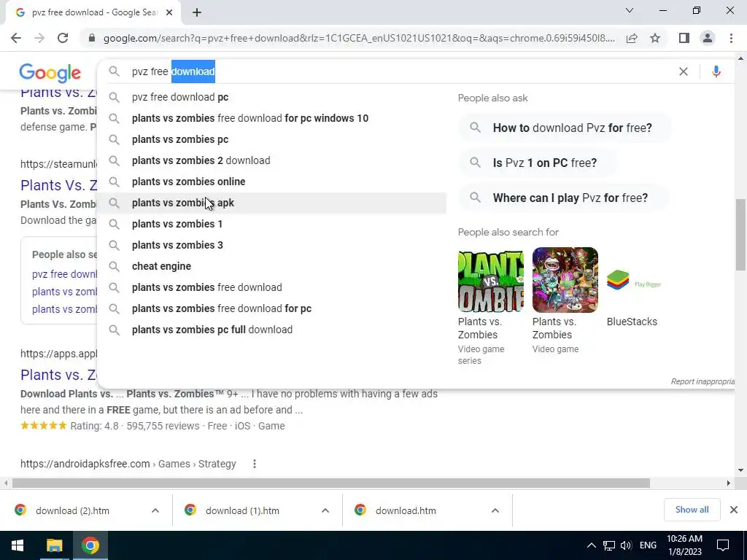This screenshot has width=747, height=560.
Task: Open question Where can I play Pvz for free
Action: point(563,198)
